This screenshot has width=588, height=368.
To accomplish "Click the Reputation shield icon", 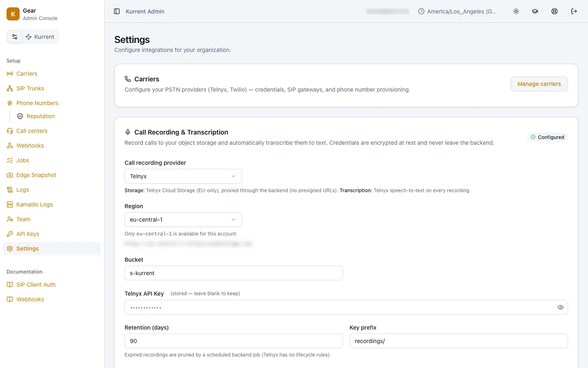I will pos(20,116).
